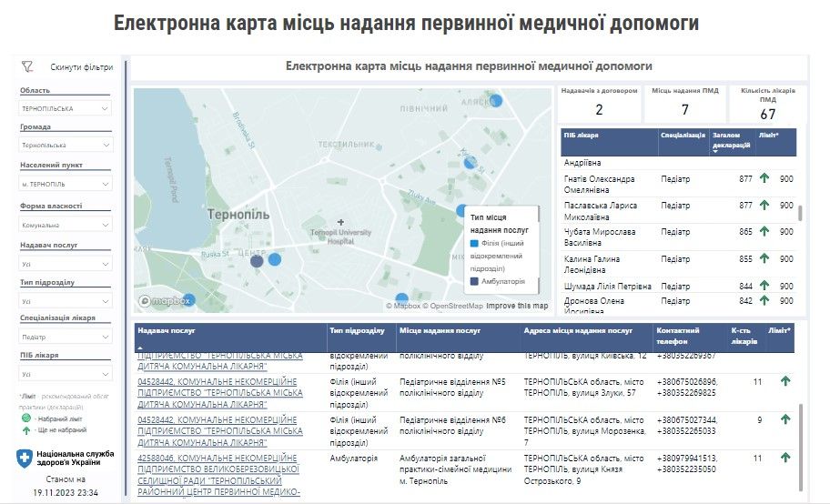Click the Місць надання ПМД card value 7

pyautogui.click(x=685, y=109)
